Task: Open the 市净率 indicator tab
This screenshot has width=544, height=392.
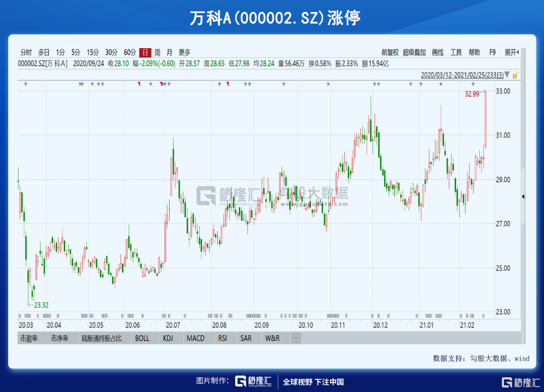Action: 60,338
